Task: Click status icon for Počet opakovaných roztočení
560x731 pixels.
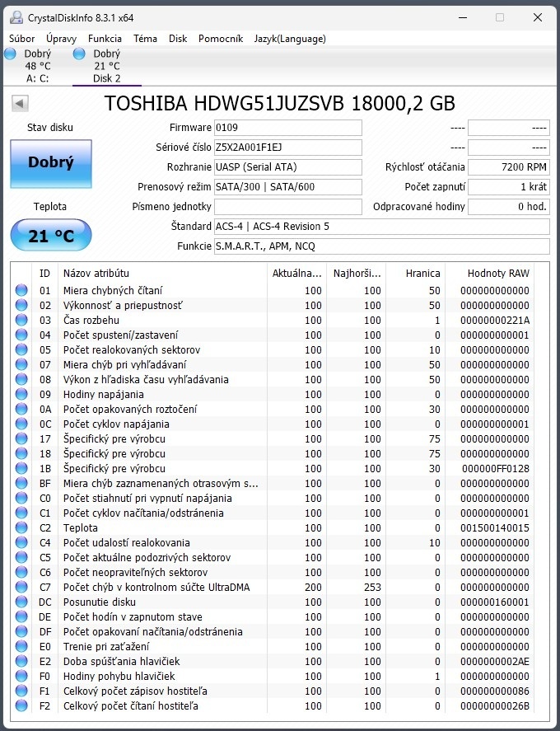Action: 21,410
